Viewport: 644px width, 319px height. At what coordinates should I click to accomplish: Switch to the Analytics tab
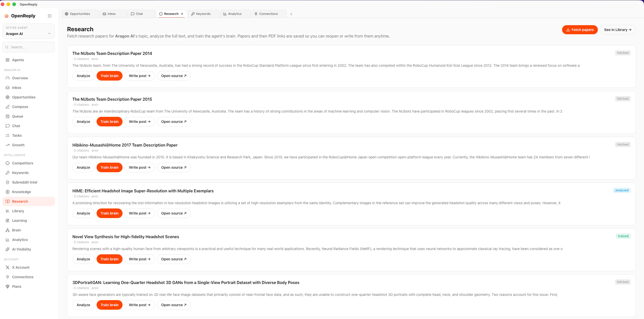(235, 14)
